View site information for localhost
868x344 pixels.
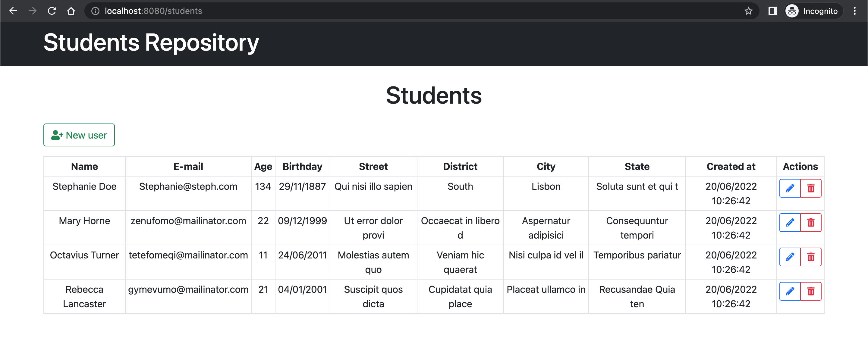click(95, 11)
